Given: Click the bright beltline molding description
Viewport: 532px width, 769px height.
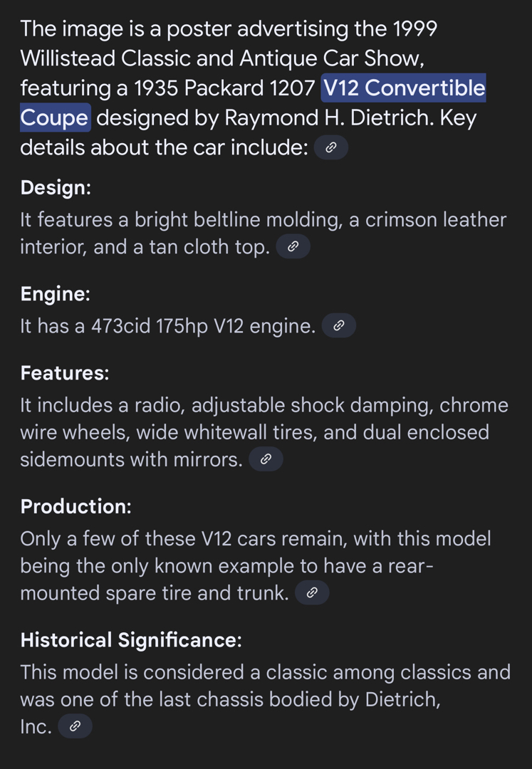Looking at the screenshot, I should [x=264, y=234].
